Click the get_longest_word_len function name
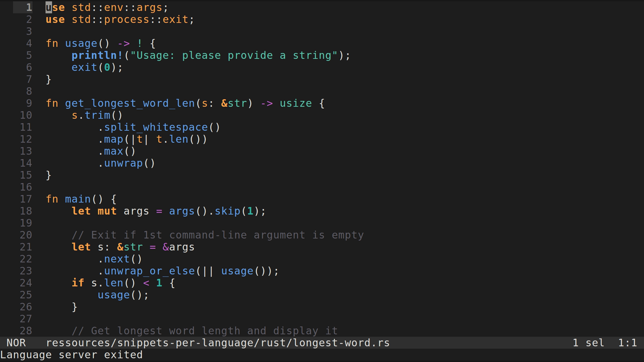The image size is (644, 362). pos(129,103)
